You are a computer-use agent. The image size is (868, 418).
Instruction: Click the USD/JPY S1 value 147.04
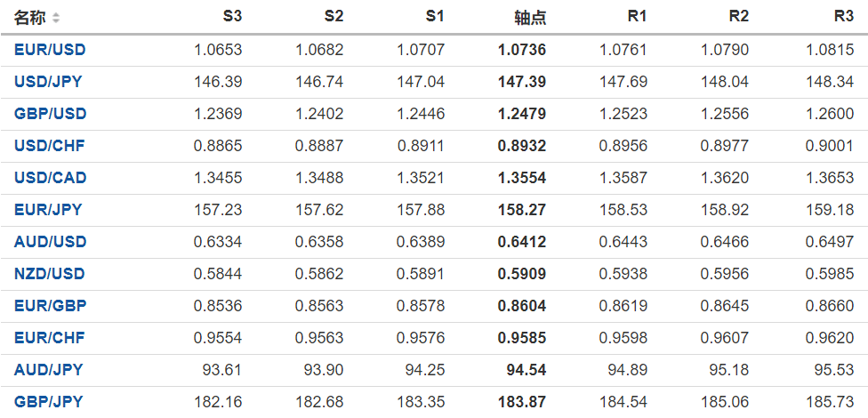click(x=424, y=82)
